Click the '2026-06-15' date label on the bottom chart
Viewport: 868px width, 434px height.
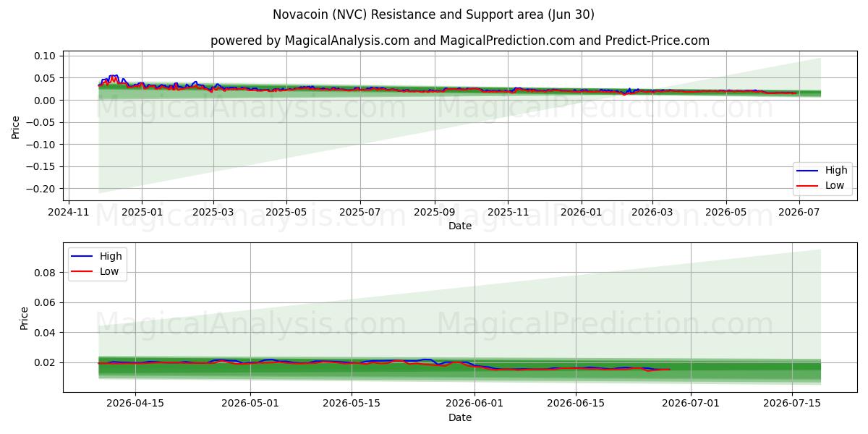[576, 404]
